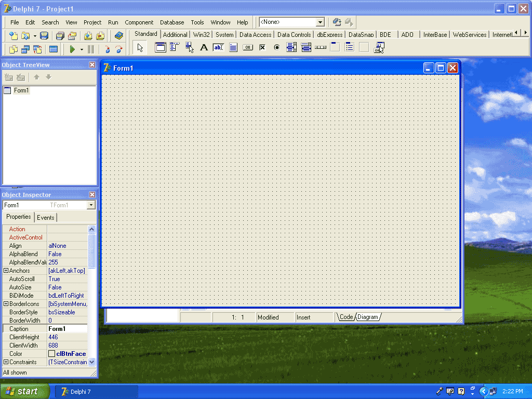Viewport: 532px width, 399px height.
Task: Click the Trace Into debug icon
Action: coord(107,49)
